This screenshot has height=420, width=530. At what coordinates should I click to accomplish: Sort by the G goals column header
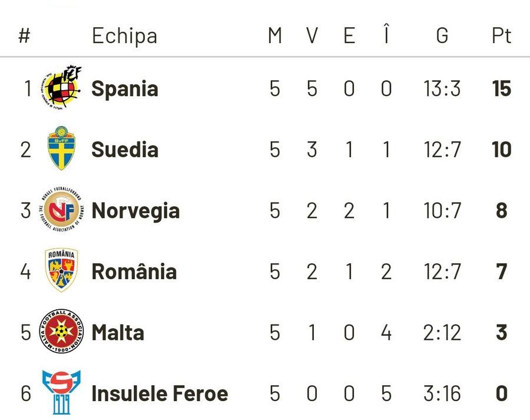442,35
